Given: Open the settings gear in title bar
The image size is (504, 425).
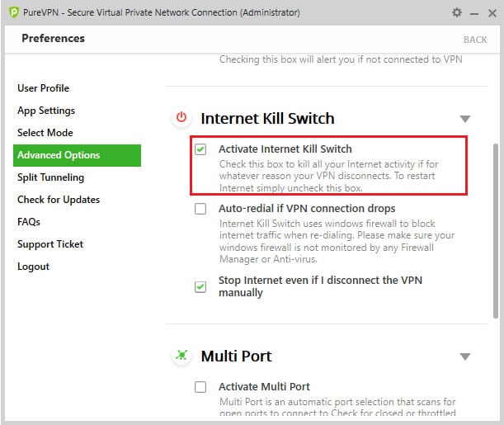Looking at the screenshot, I should coord(457,12).
